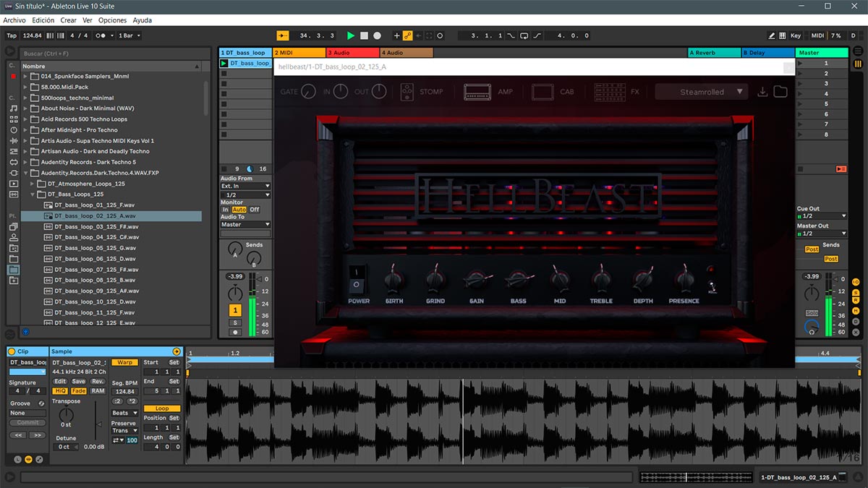This screenshot has width=868, height=488.
Task: Open the Ext. In audio from dropdown
Action: tap(245, 186)
